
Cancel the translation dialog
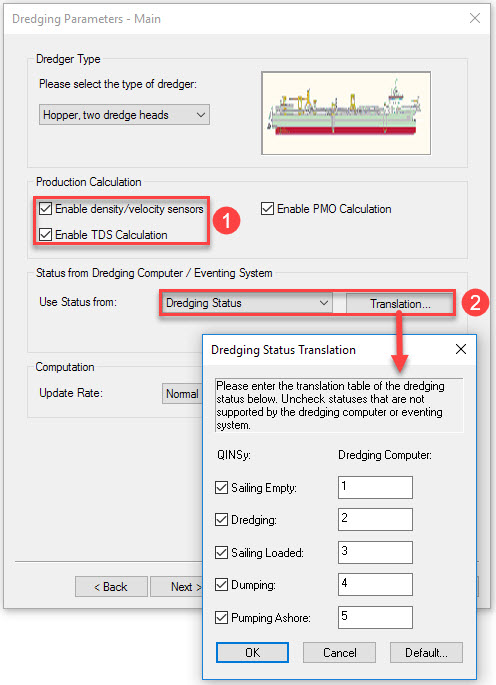[340, 652]
